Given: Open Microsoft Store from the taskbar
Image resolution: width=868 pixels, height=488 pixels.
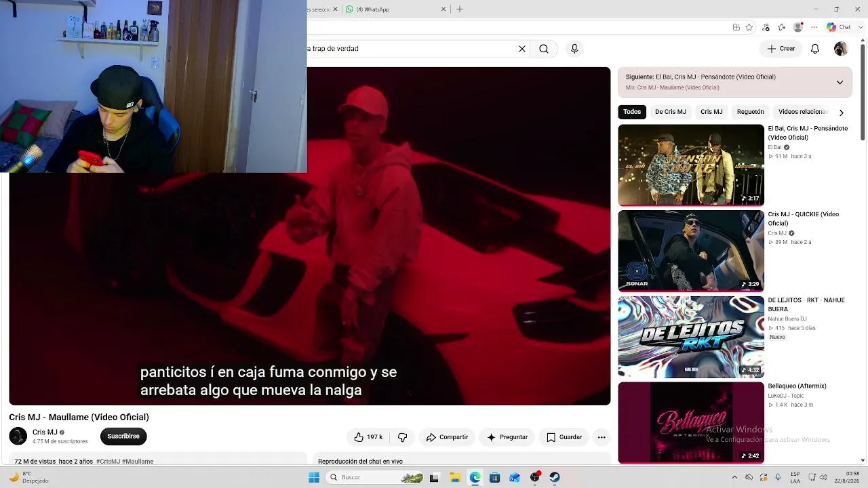Looking at the screenshot, I should pyautogui.click(x=494, y=477).
